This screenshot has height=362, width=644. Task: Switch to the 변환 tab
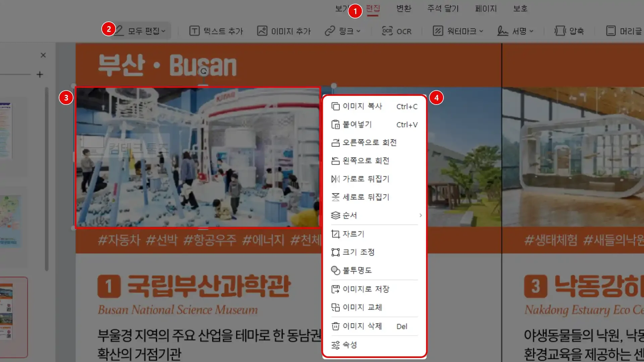pyautogui.click(x=404, y=8)
